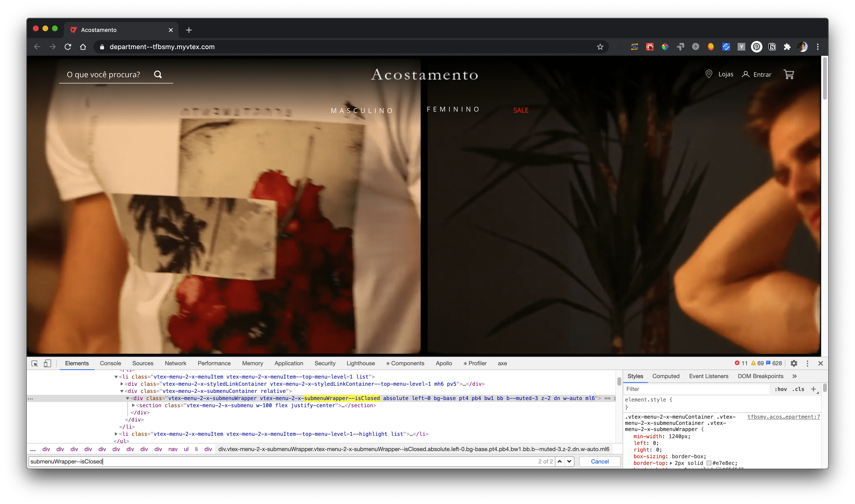
Task: Collapse the submenuContainer relative div node
Action: (122, 391)
